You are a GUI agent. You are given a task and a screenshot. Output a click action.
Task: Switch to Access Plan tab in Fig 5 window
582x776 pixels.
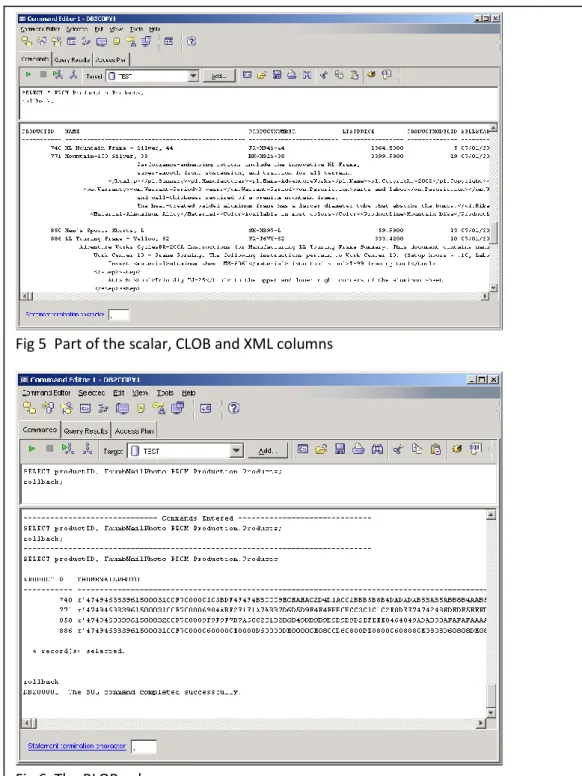[x=110, y=60]
